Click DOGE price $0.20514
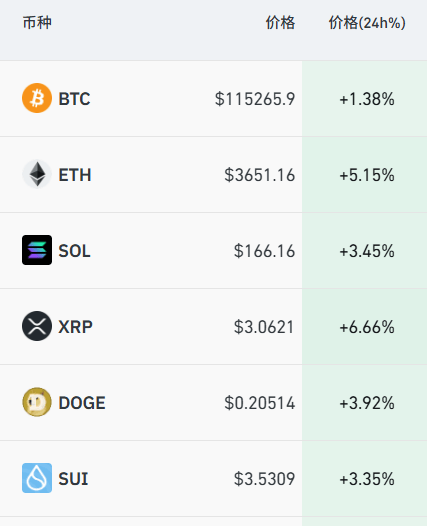Screen dimensions: 427x526 (260, 403)
